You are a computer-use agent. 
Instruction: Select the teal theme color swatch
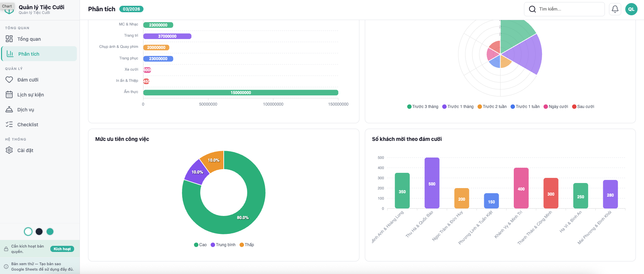tap(50, 232)
